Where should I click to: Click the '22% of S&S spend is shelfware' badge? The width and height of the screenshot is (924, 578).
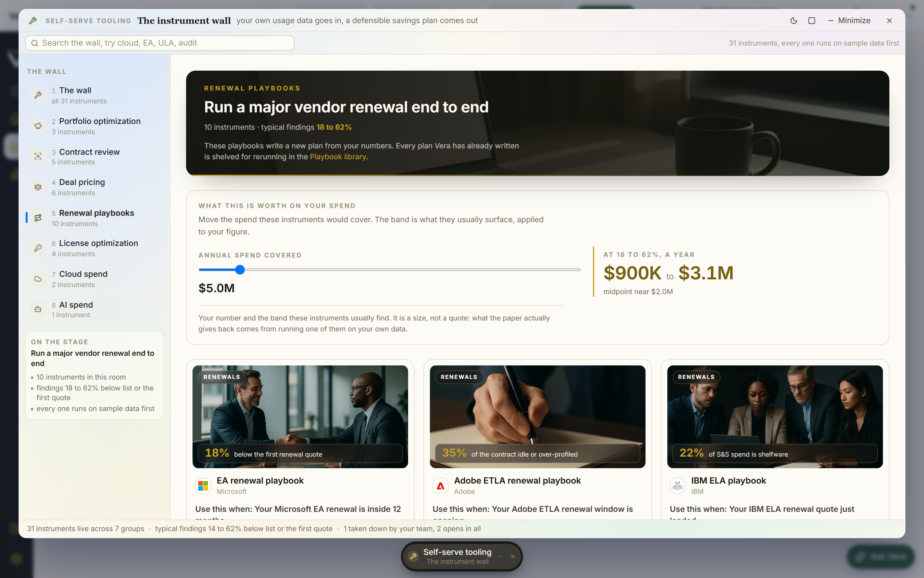(775, 454)
